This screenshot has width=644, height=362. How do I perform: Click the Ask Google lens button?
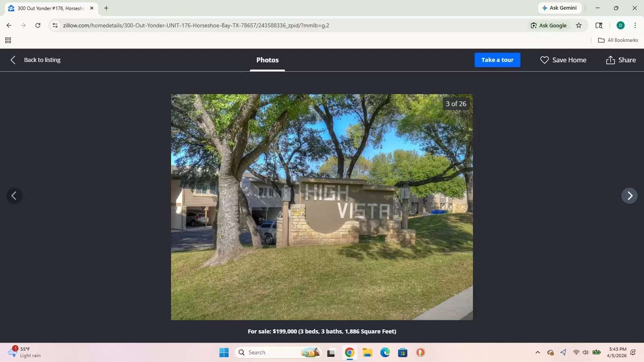click(548, 25)
